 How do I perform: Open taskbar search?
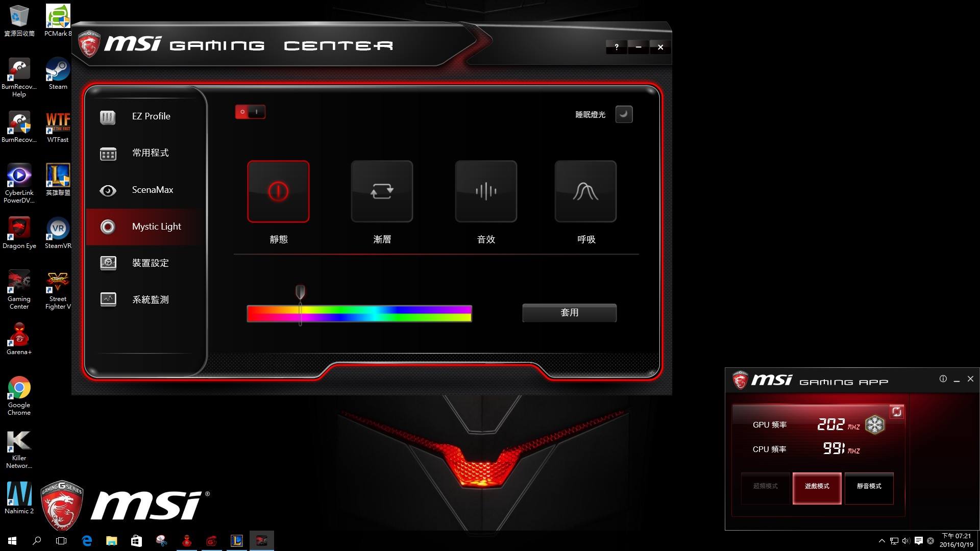coord(37,541)
